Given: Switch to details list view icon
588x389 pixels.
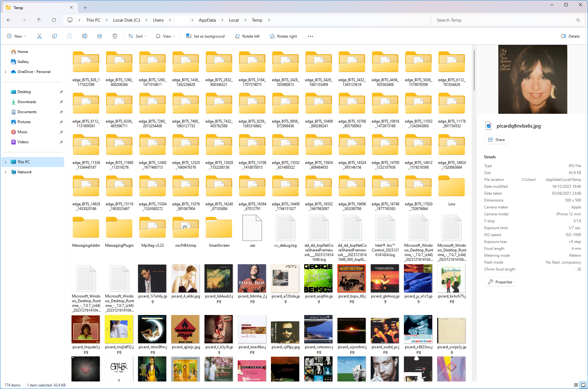Looking at the screenshot, I should pyautogui.click(x=576, y=385).
